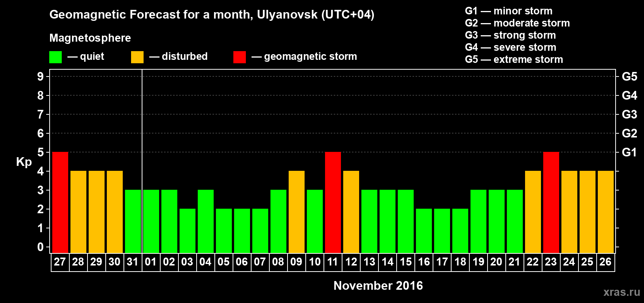Select the red bar for day 27
644x303 pixels.
coord(60,203)
